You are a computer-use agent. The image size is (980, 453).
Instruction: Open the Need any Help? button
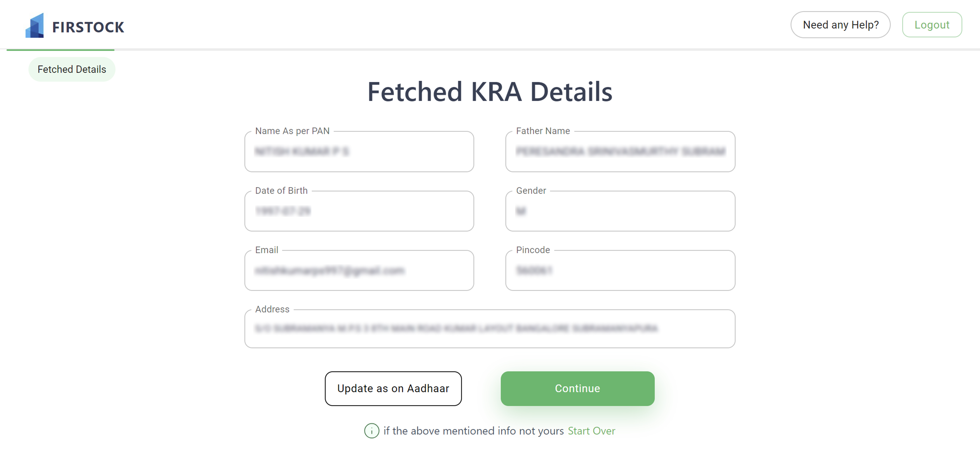tap(840, 25)
